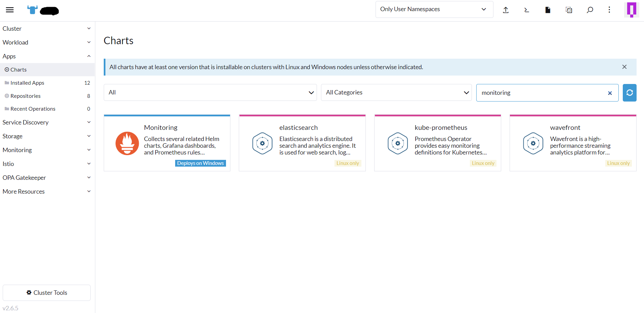
Task: Click the kube-prometheus hexagon chart icon
Action: coord(398,143)
